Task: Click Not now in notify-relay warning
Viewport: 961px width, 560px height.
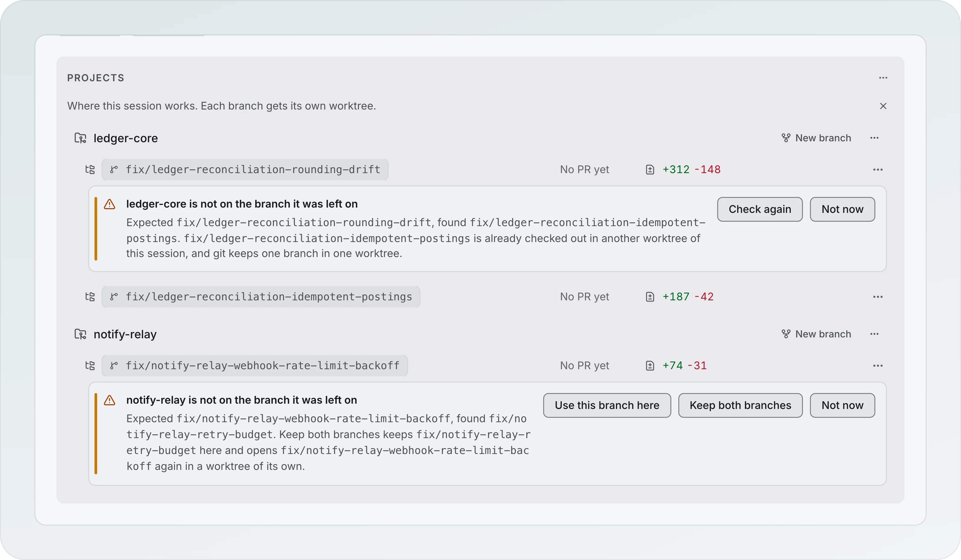Action: click(842, 405)
